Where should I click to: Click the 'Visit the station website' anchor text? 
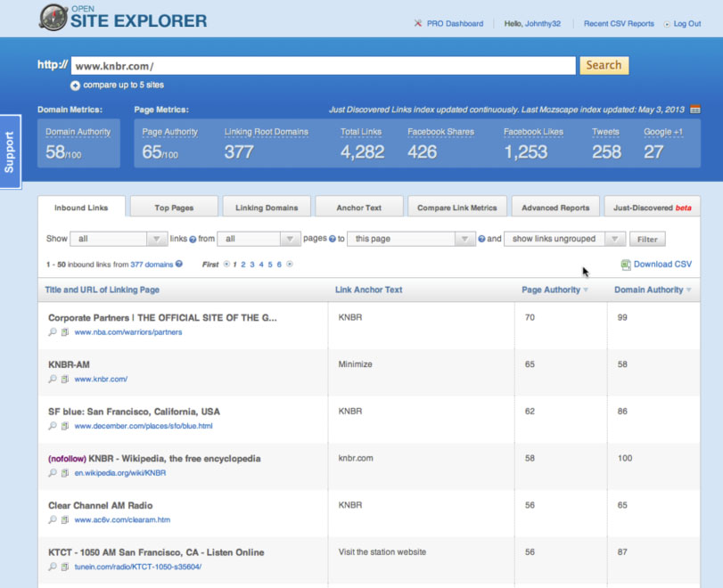pos(382,552)
